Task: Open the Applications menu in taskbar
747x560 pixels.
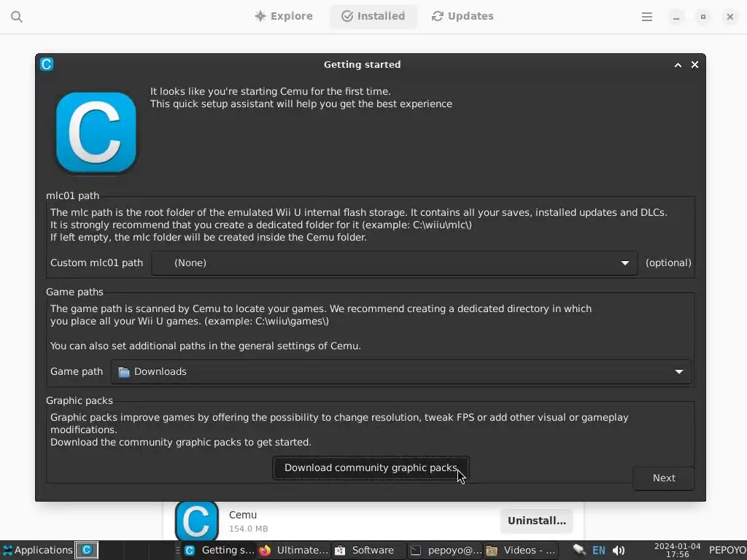Action: 37,551
